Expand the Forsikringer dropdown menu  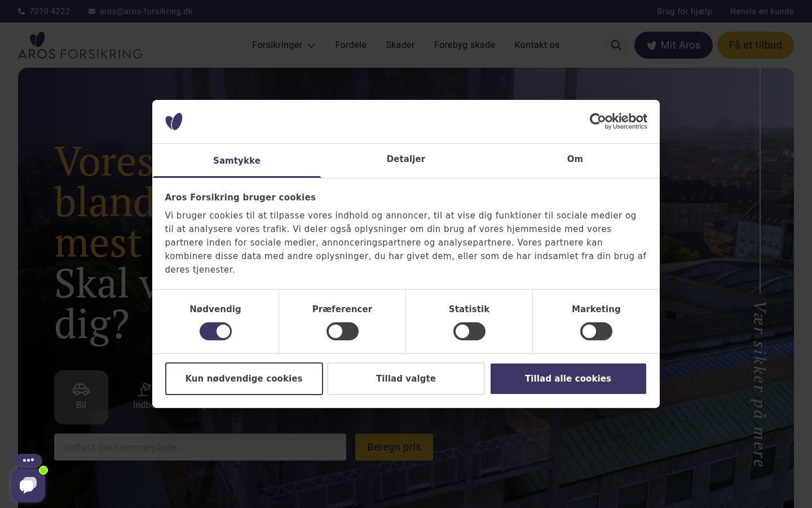[x=284, y=45]
